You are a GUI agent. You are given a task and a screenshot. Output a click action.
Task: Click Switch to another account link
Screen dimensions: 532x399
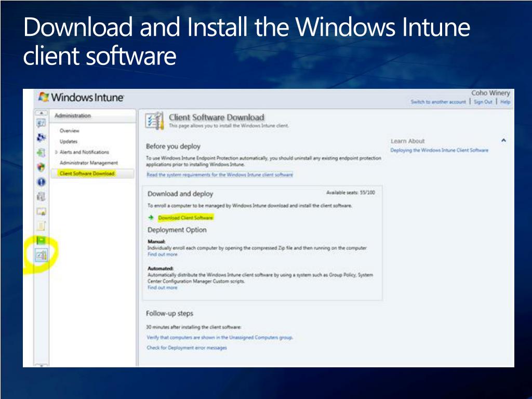[438, 102]
